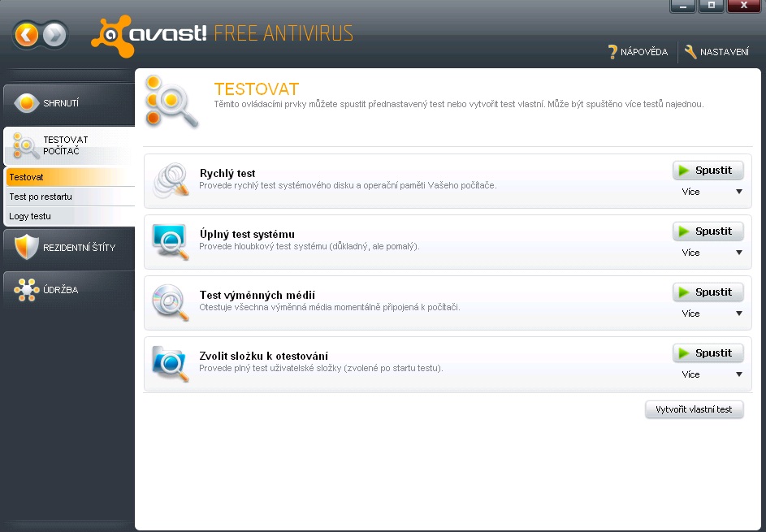
Task: Click the Úplný test systému title
Action: click(247, 235)
